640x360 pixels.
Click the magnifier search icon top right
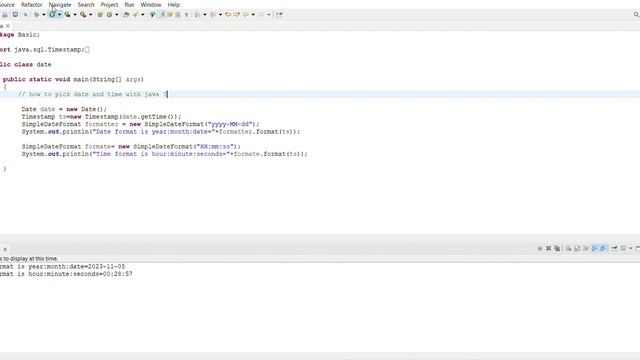coord(636,15)
